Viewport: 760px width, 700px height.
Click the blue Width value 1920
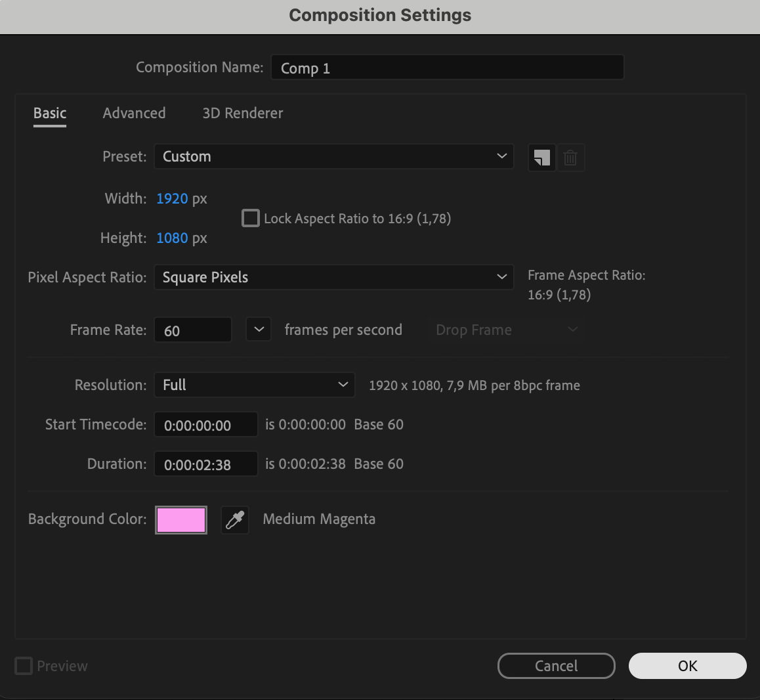tap(172, 198)
